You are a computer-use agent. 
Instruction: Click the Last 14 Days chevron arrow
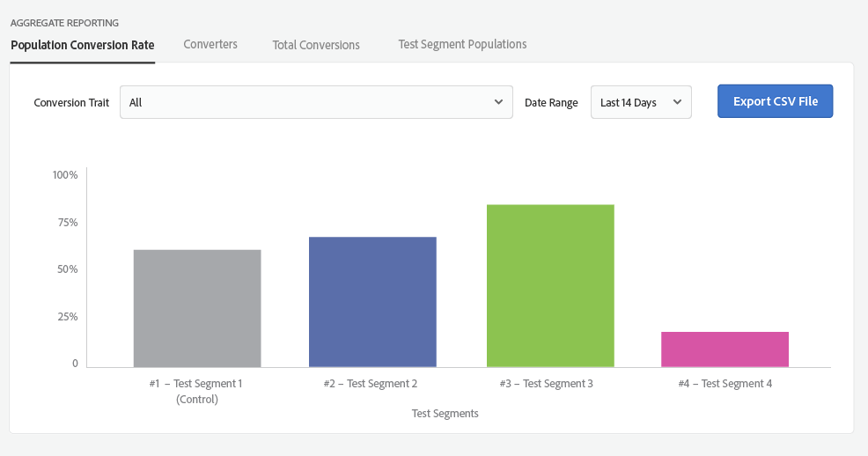(x=677, y=102)
